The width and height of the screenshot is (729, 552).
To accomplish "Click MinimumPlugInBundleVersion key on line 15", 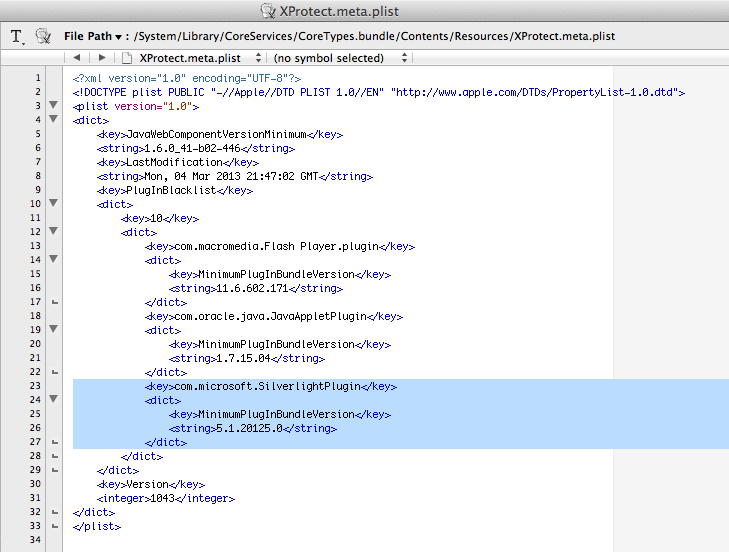I will [280, 274].
